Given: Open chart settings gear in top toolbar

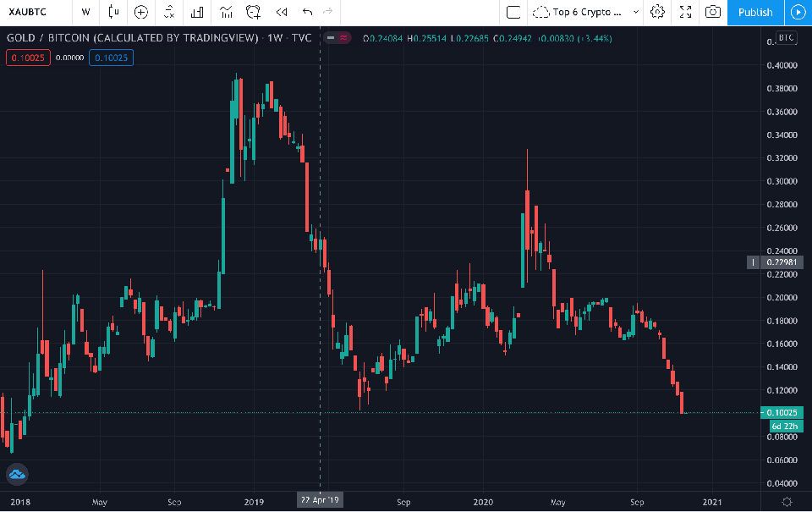Looking at the screenshot, I should pos(657,12).
